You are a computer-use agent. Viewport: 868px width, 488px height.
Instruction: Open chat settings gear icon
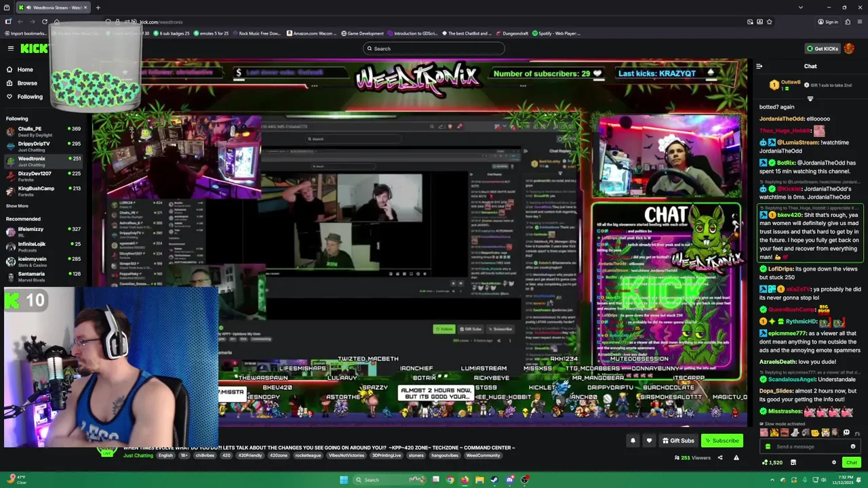pos(834,462)
